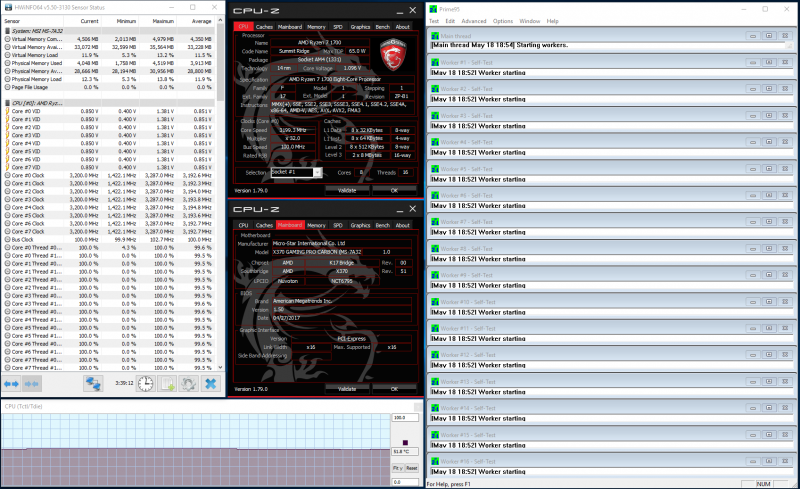Screen dimensions: 800x489
Task: Open About tab in lower CPU-Z window
Action: [x=403, y=225]
